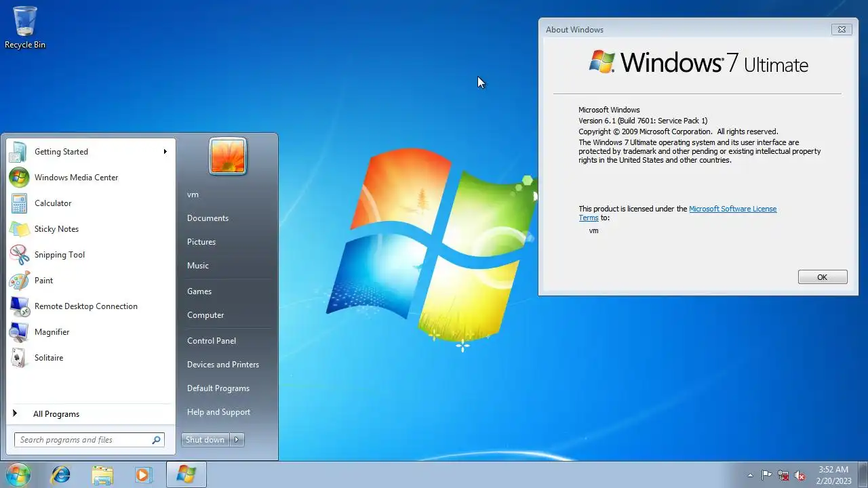The height and width of the screenshot is (488, 868).
Task: Open the Shut down options arrow
Action: [x=237, y=440]
